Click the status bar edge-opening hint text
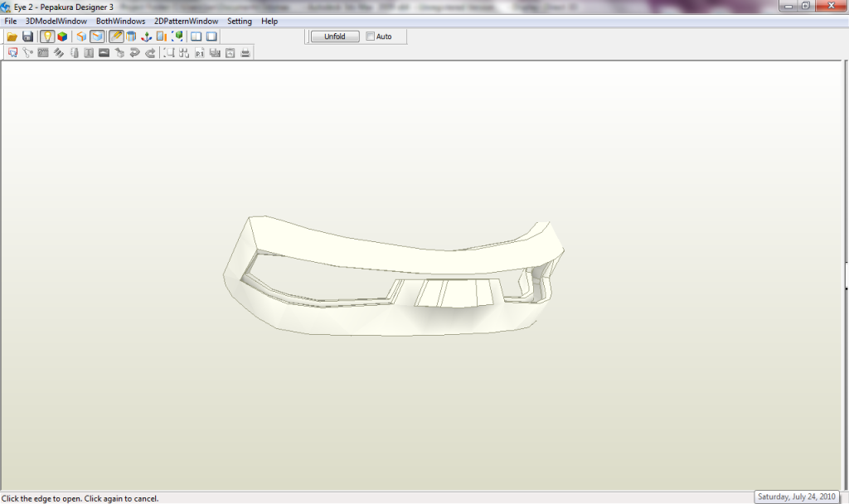This screenshot has width=849, height=504. tap(80, 498)
